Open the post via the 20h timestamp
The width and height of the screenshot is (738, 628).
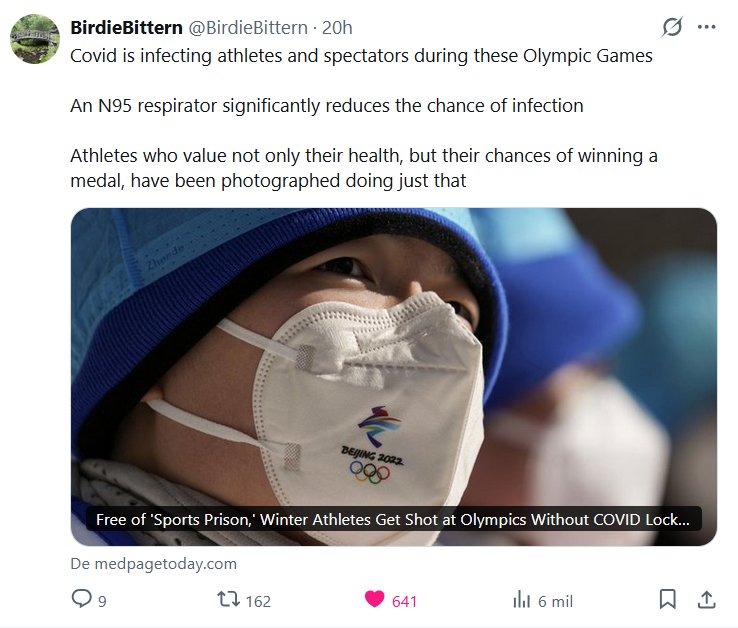click(337, 27)
